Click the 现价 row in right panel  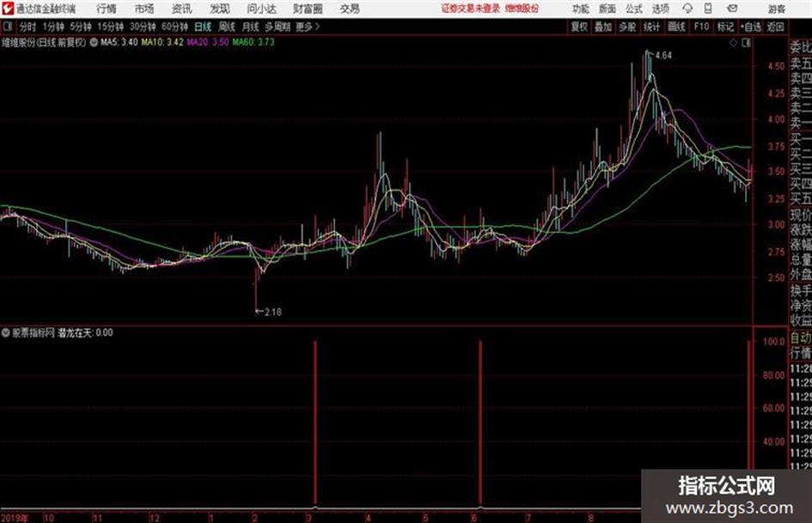point(801,216)
